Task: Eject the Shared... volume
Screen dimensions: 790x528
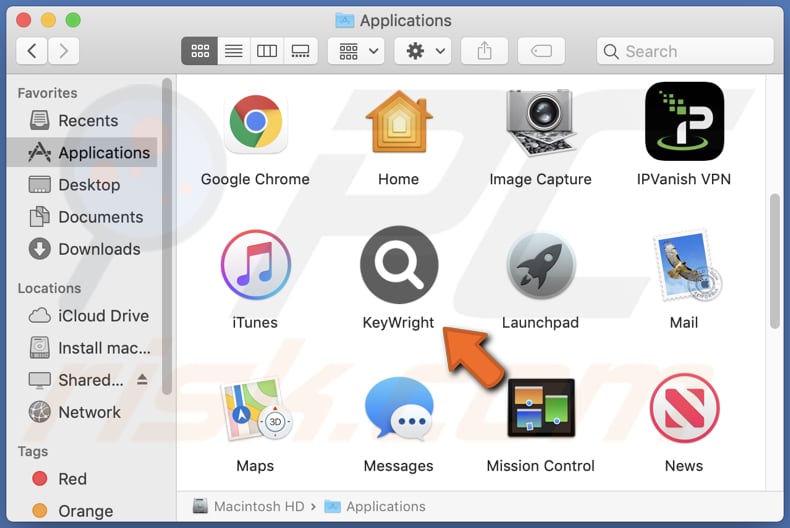Action: click(142, 379)
